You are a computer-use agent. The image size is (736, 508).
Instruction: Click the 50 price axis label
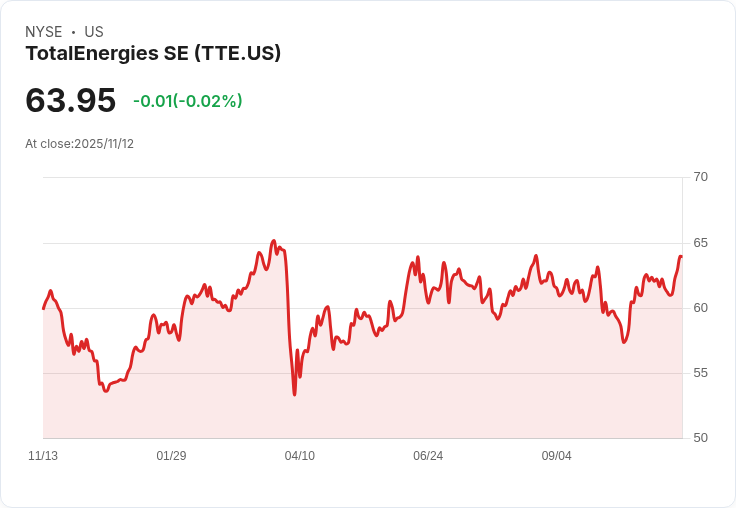point(700,438)
